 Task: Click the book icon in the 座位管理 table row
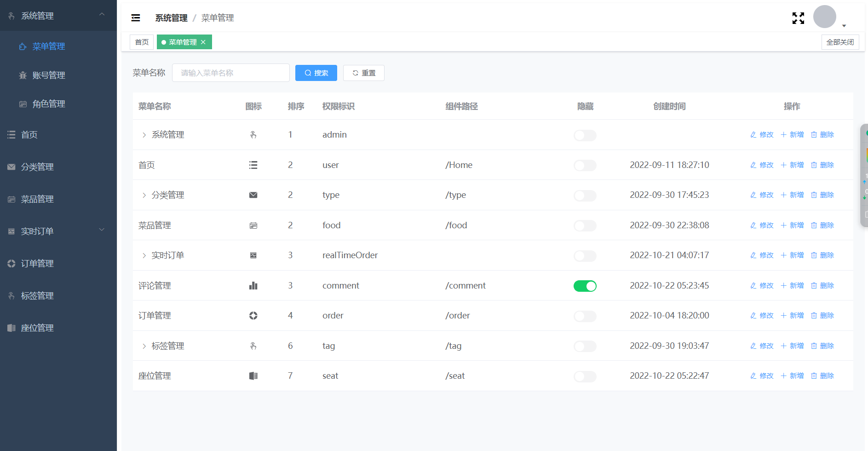253,376
